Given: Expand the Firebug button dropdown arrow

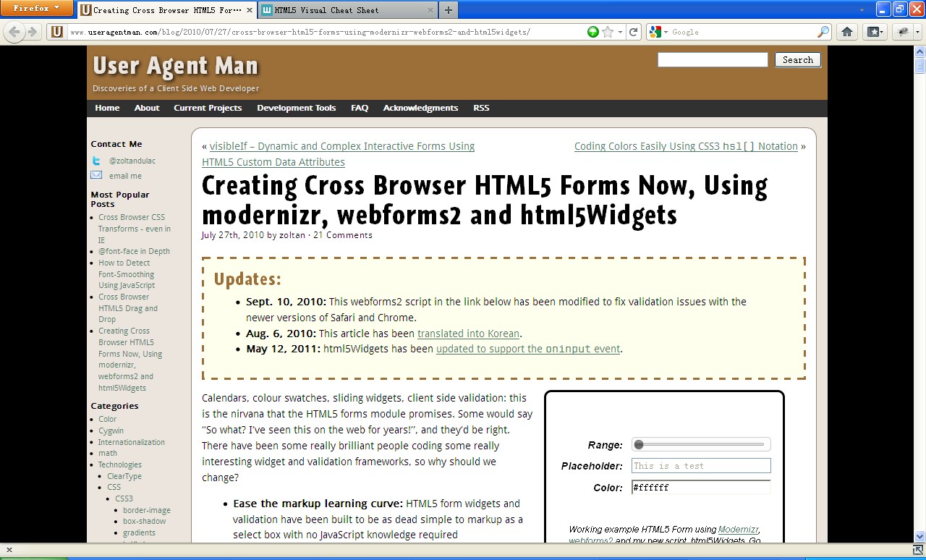Looking at the screenshot, I should (917, 32).
